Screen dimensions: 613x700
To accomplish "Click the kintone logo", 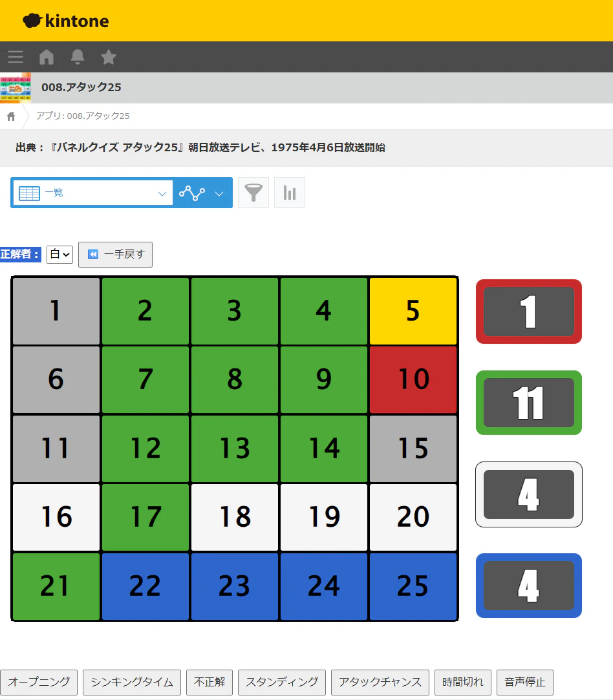I will pyautogui.click(x=65, y=21).
